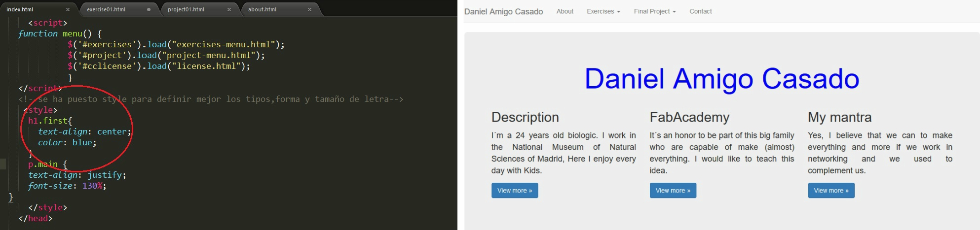The width and height of the screenshot is (980, 230).
Task: Click the paragraph starting 'I´m a 24 years old'
Action: pyautogui.click(x=564, y=153)
